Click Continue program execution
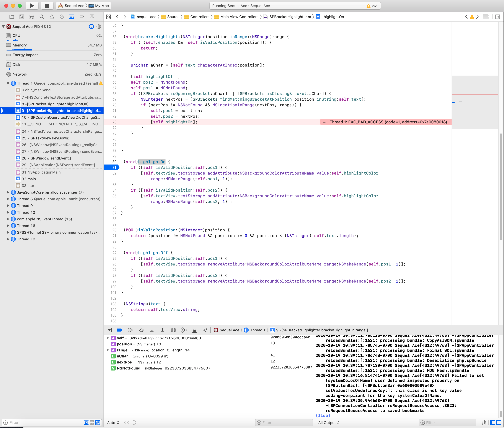The width and height of the screenshot is (504, 428). click(x=130, y=330)
